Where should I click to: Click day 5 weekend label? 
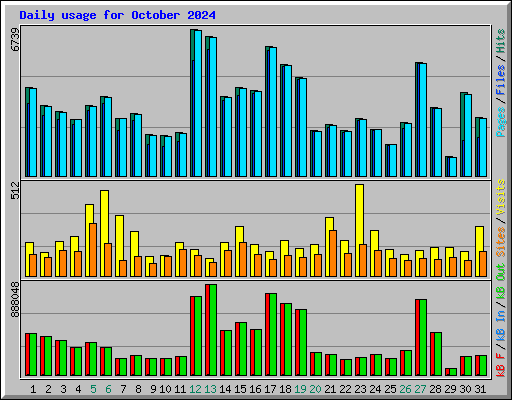pos(93,389)
